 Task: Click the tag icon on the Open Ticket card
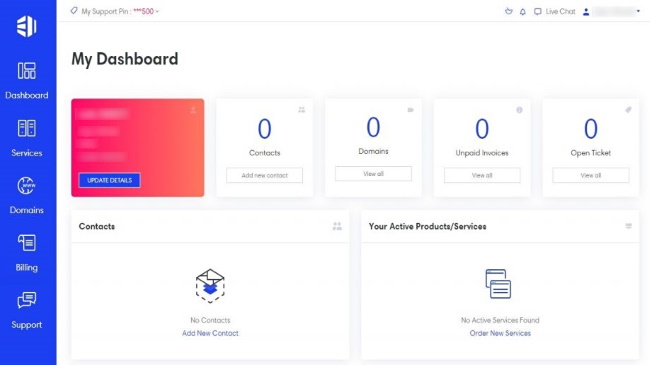tap(628, 110)
